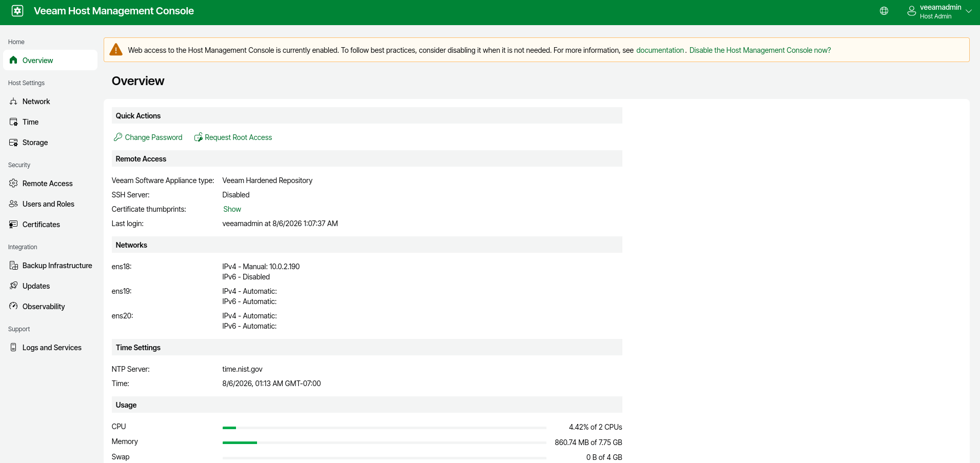Click the Usage section header
Image resolution: width=980 pixels, height=463 pixels.
pos(367,405)
